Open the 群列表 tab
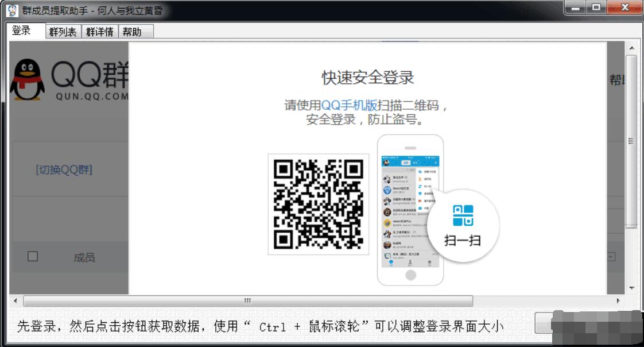Screen dimensions: 644x347 pyautogui.click(x=63, y=32)
